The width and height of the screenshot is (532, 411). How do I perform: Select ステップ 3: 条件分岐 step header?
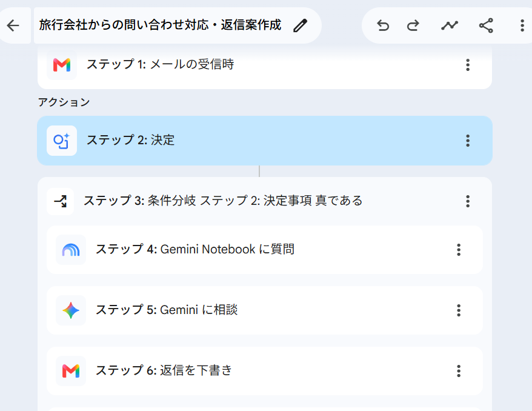click(265, 201)
